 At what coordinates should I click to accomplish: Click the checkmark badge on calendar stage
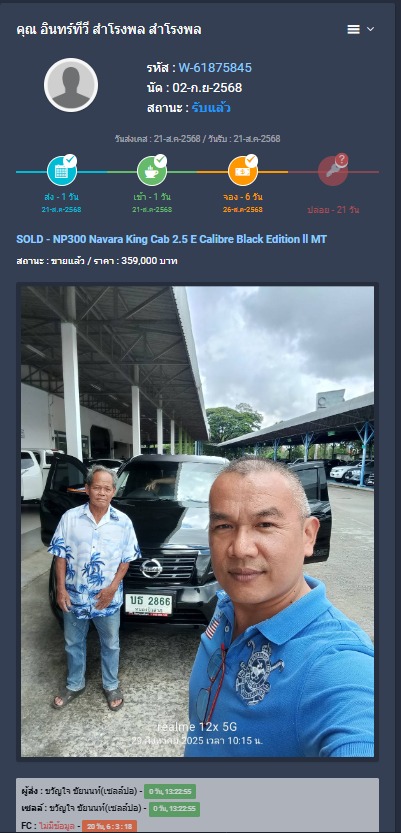(70, 161)
